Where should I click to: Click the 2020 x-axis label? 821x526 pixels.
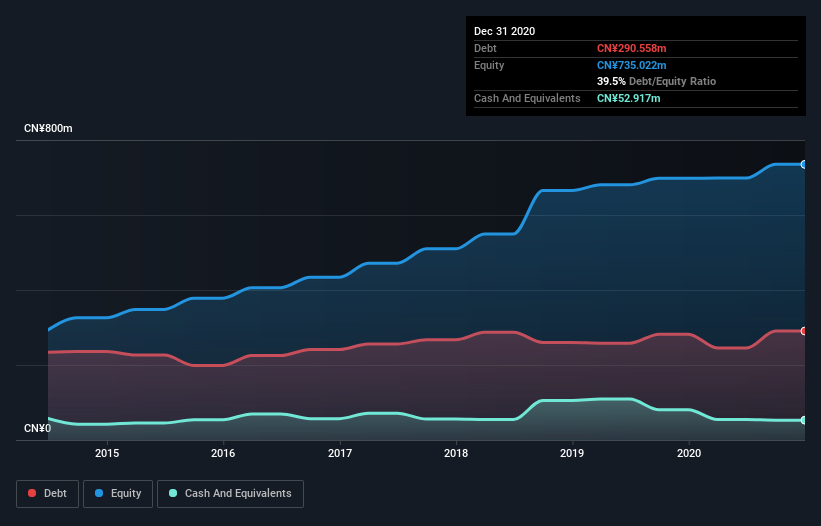[x=689, y=453]
